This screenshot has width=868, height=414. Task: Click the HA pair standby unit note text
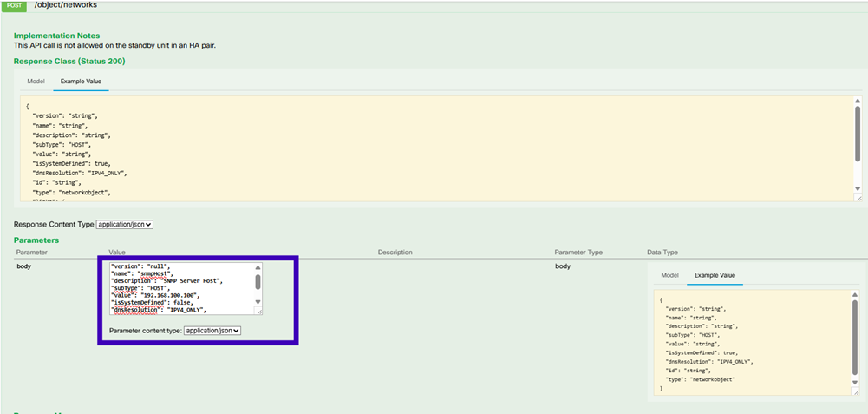pos(114,45)
